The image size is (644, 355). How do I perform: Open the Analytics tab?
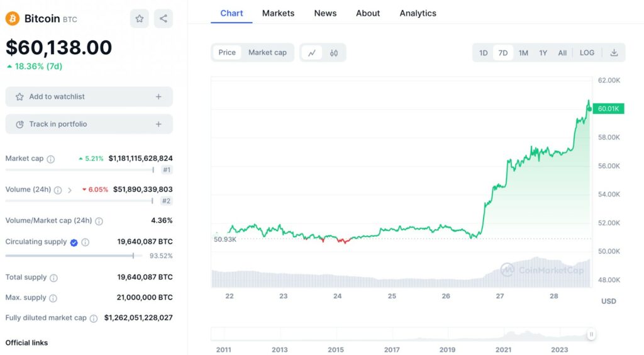click(x=418, y=13)
